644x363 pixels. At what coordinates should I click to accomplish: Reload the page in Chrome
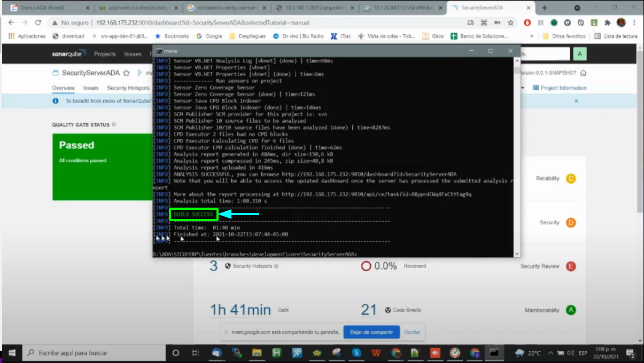coord(38,23)
